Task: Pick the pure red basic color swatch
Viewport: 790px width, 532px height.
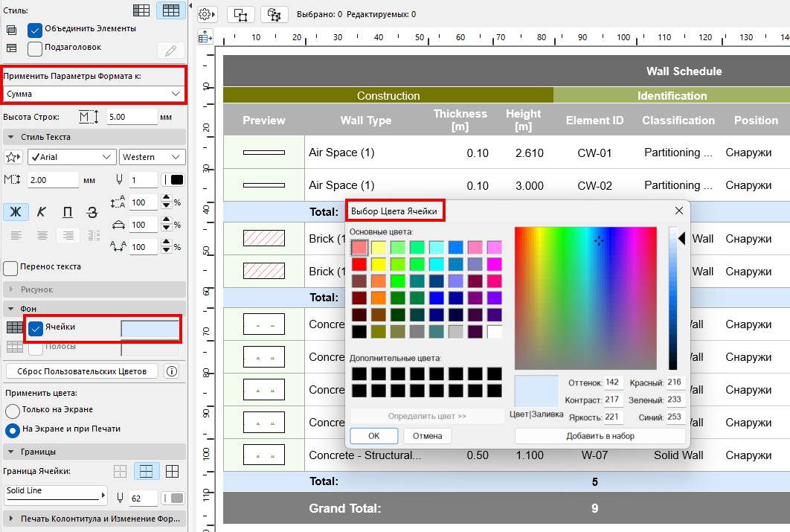Action: tap(359, 264)
